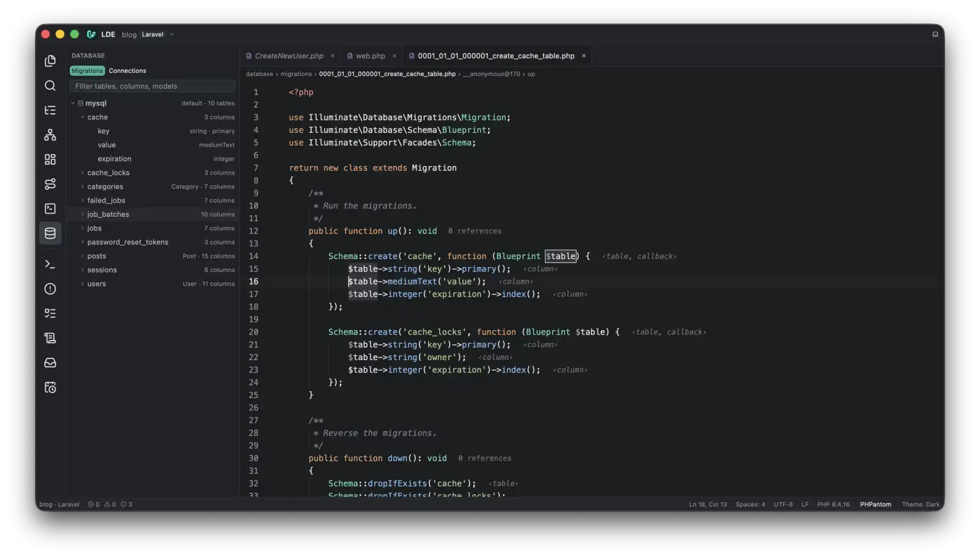The height and width of the screenshot is (558, 980).
Task: Collapse the mysql connection node
Action: (73, 104)
